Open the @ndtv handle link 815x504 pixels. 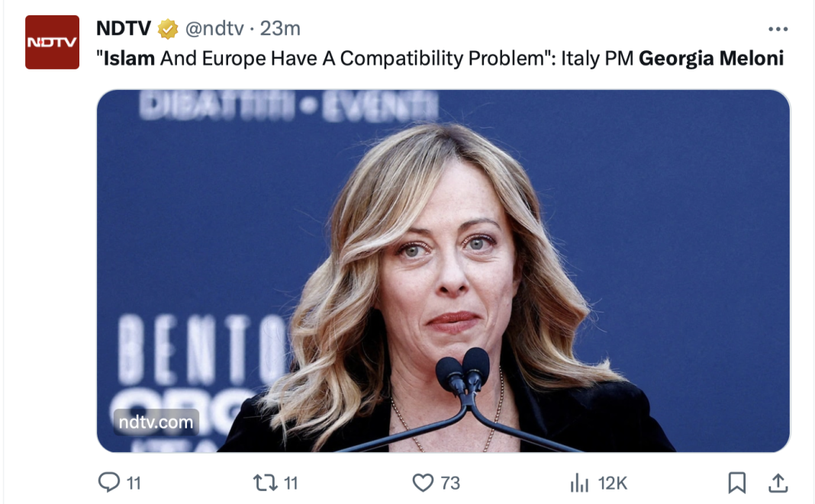pos(214,29)
